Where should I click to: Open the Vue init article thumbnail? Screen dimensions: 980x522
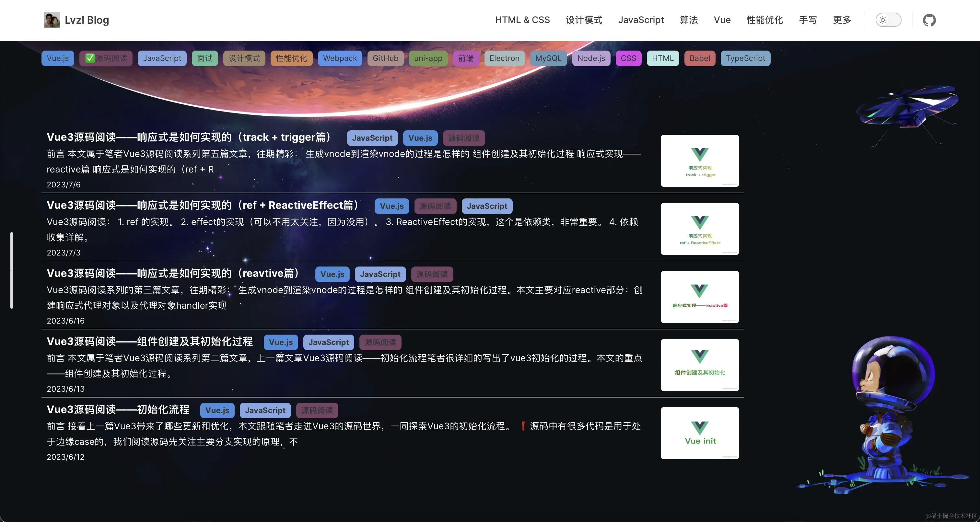(x=700, y=433)
